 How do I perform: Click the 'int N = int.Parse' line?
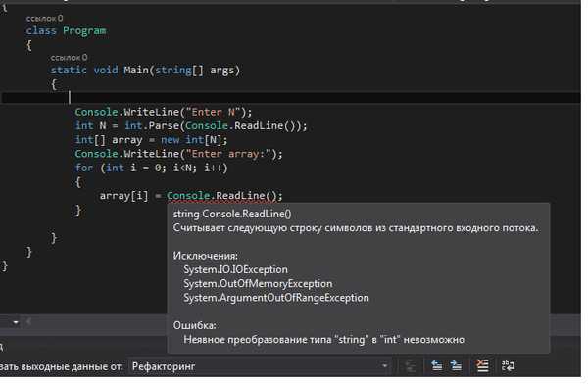[191, 126]
